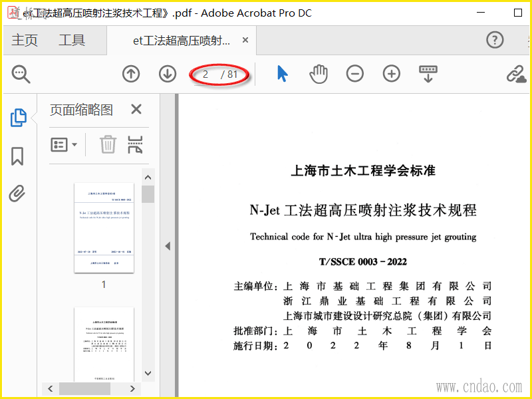Zoom in with the plus button
This screenshot has height=399, width=532.
[x=392, y=74]
